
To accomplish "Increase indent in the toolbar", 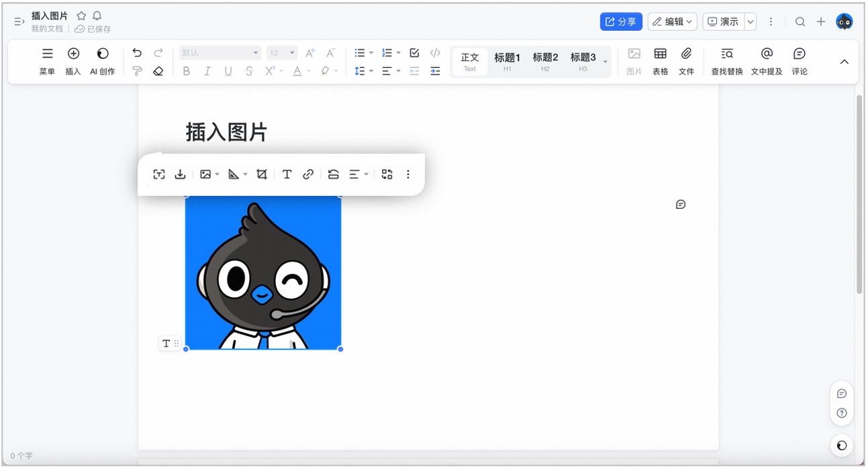I will 435,71.
